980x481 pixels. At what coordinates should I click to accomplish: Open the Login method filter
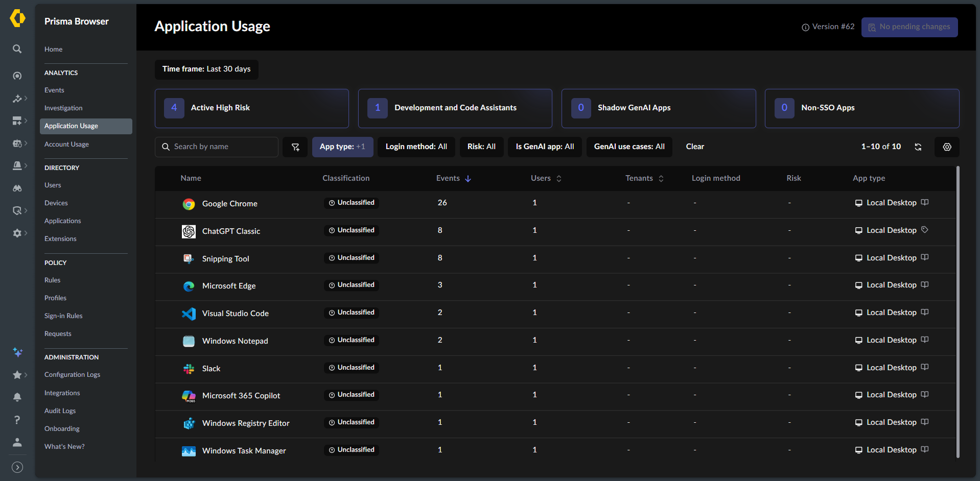[416, 147]
